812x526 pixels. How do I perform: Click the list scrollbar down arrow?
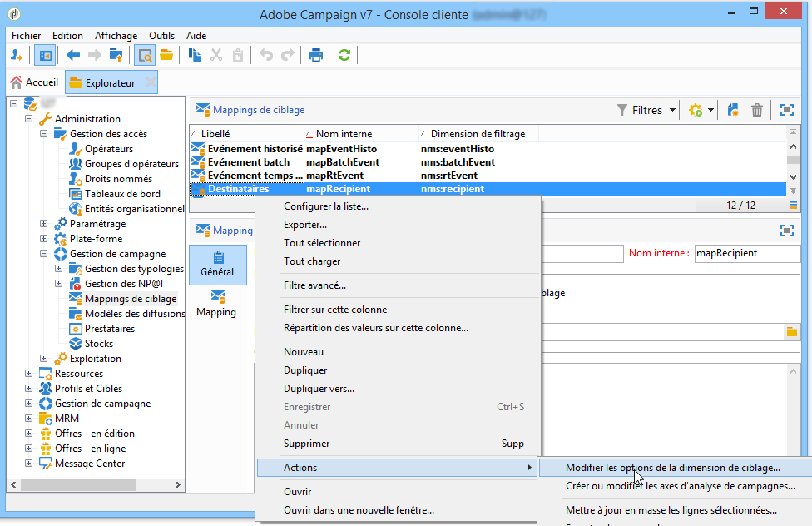pyautogui.click(x=793, y=177)
